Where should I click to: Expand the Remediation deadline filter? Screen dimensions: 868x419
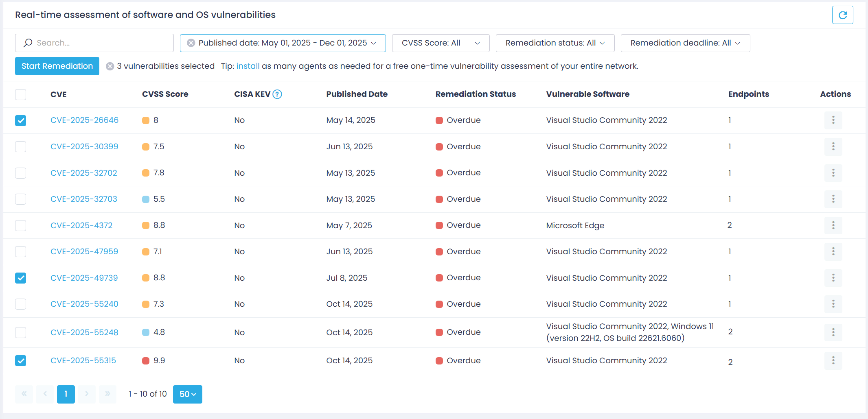pyautogui.click(x=685, y=43)
